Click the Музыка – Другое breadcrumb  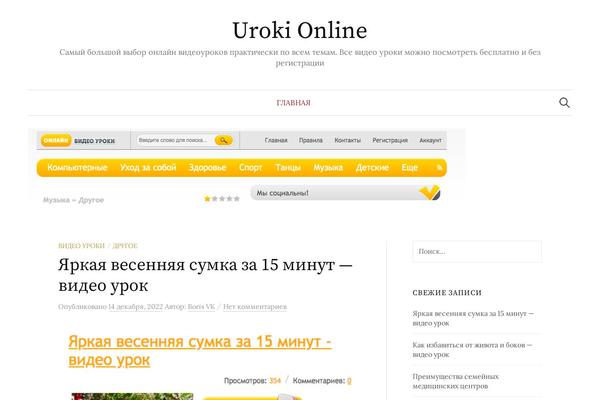(73, 200)
